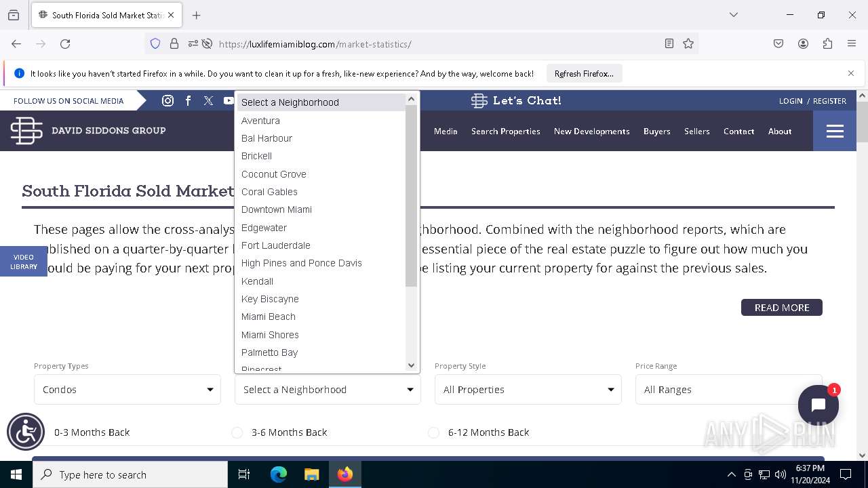
Task: Choose Coconut Grove from the neighborhood list
Action: [x=320, y=174]
